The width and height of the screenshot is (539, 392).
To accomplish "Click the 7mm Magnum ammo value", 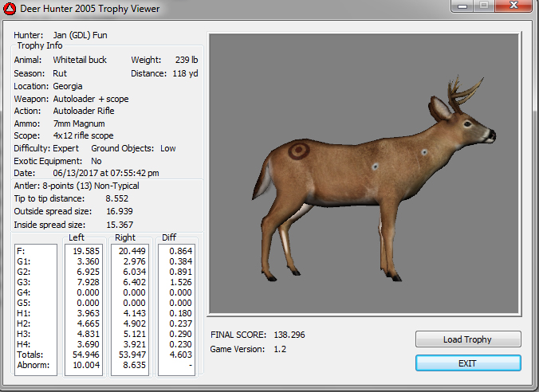I will (x=78, y=123).
